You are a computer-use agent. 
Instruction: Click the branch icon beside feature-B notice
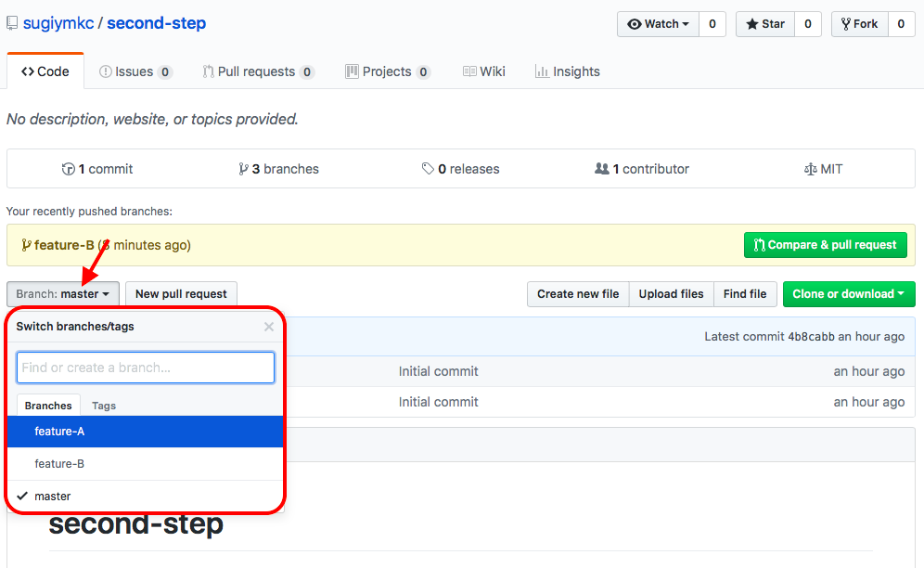(x=26, y=246)
